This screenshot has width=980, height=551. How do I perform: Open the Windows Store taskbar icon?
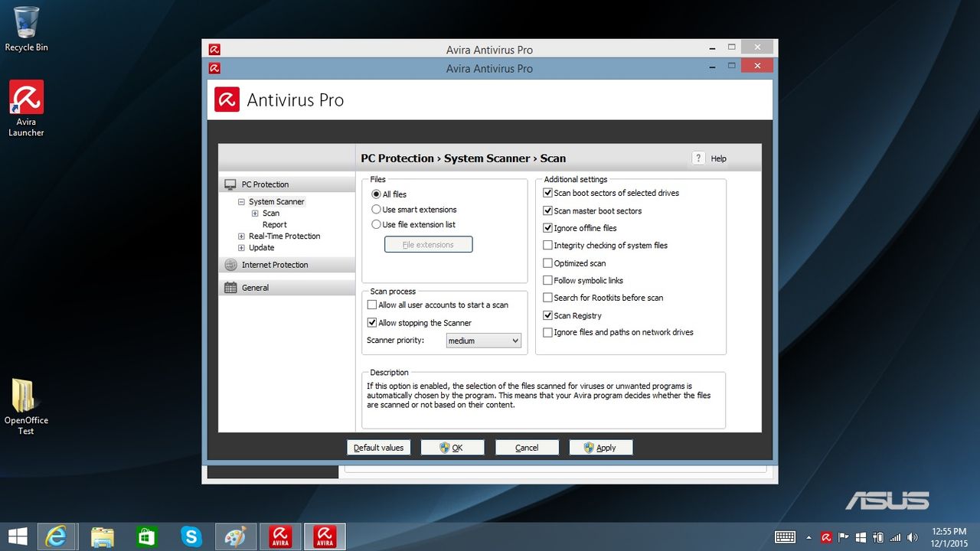(146, 536)
